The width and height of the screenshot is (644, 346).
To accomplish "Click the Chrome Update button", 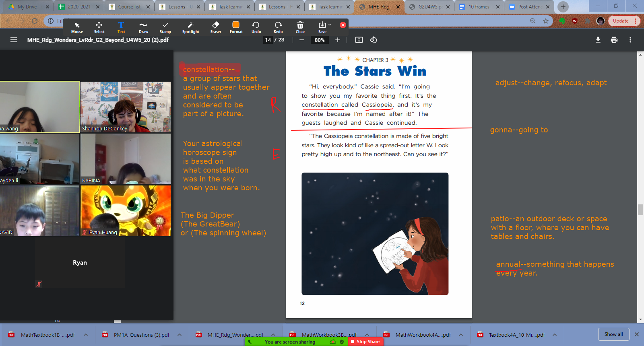I will click(624, 21).
